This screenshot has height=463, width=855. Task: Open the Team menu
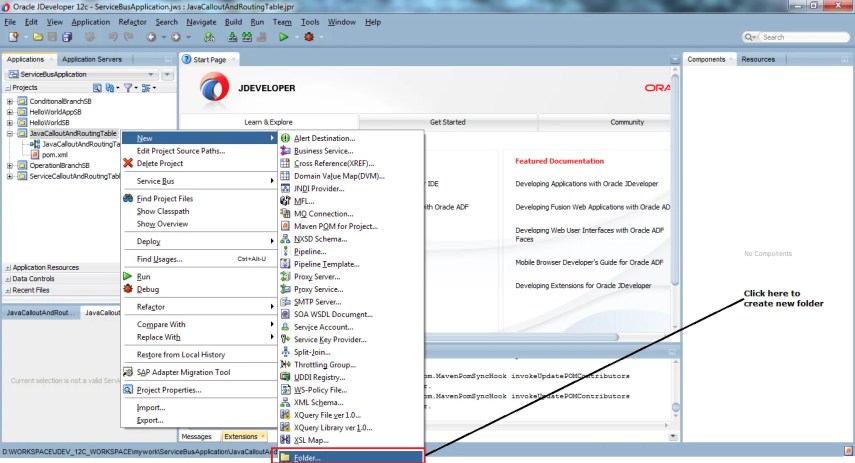(x=282, y=22)
